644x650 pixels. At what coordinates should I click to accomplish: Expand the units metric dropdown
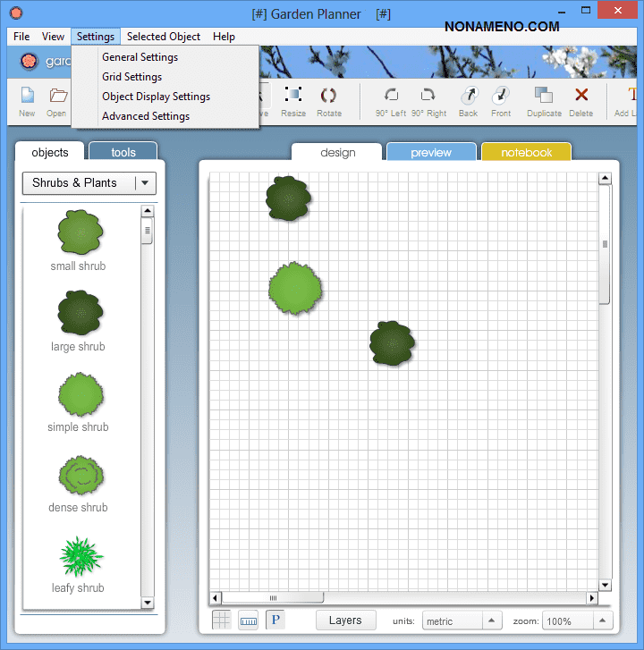pos(492,620)
